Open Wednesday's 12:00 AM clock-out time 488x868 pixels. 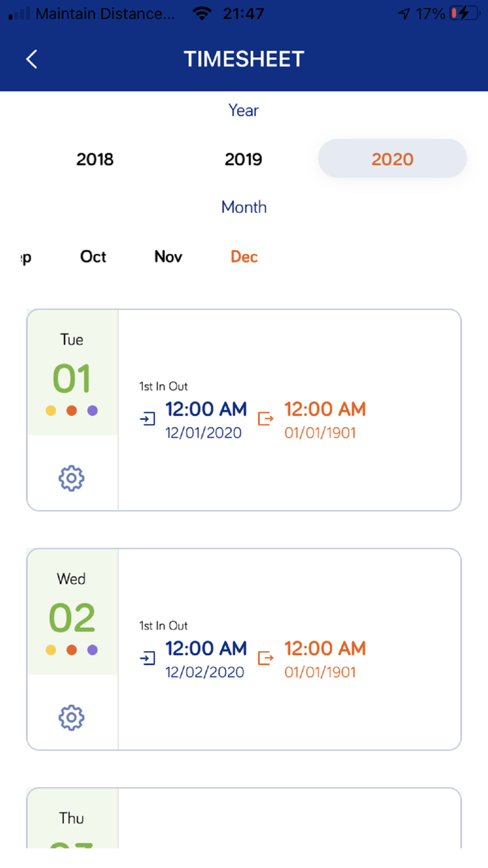[x=325, y=649]
